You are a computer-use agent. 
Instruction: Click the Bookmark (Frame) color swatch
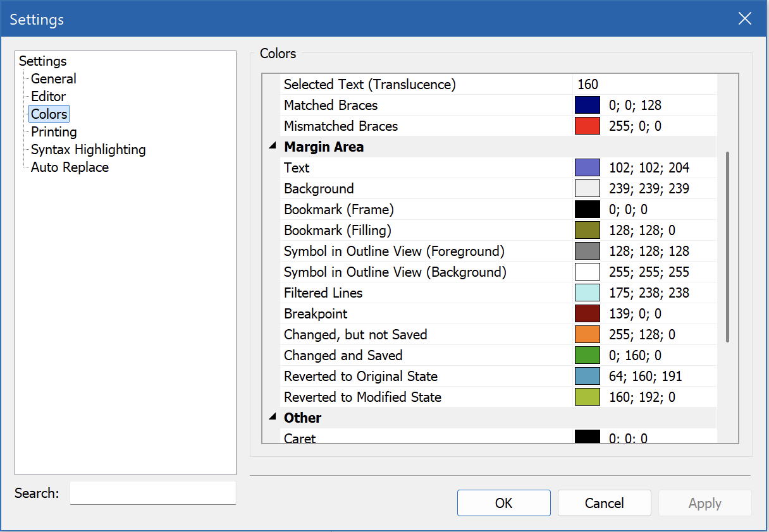pos(588,209)
